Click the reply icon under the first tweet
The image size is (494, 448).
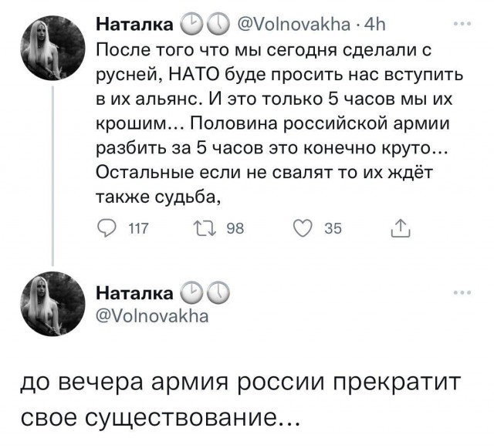(x=110, y=227)
